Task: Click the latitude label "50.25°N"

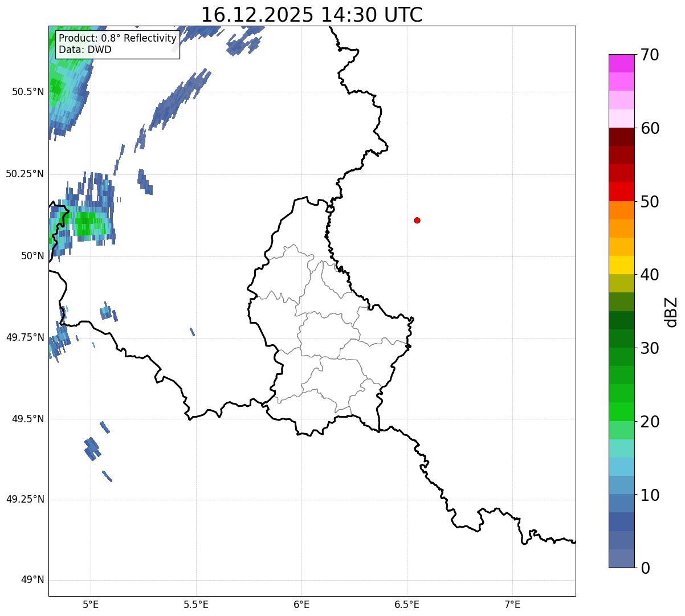Action: [25, 174]
